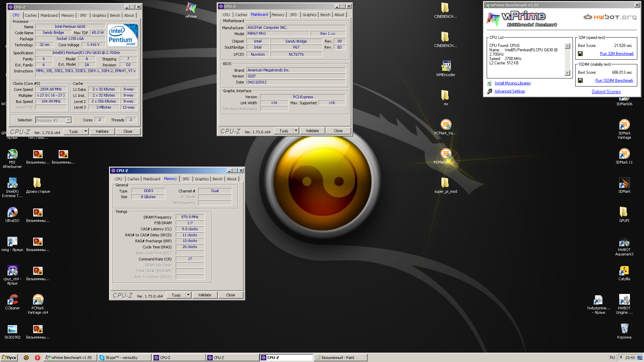Viewport: 644px width, 362px height.
Task: Click the red Opera icon in quick launch
Action: tap(38, 358)
